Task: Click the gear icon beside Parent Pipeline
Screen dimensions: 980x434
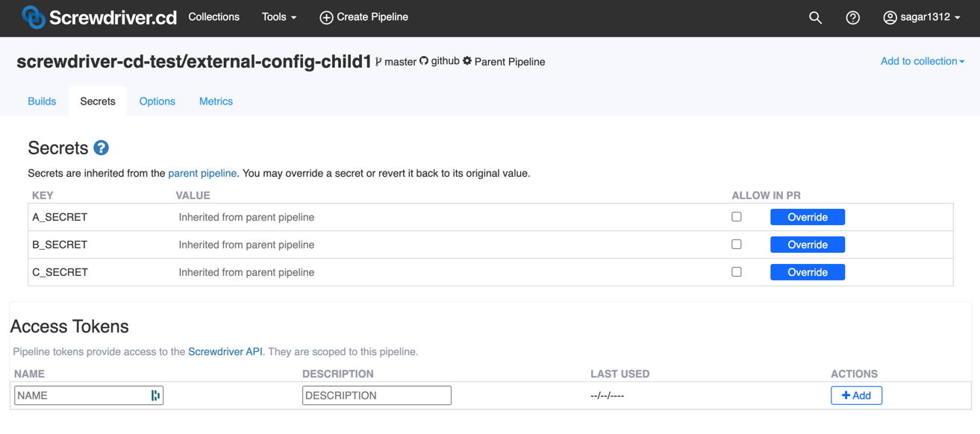Action: [467, 61]
